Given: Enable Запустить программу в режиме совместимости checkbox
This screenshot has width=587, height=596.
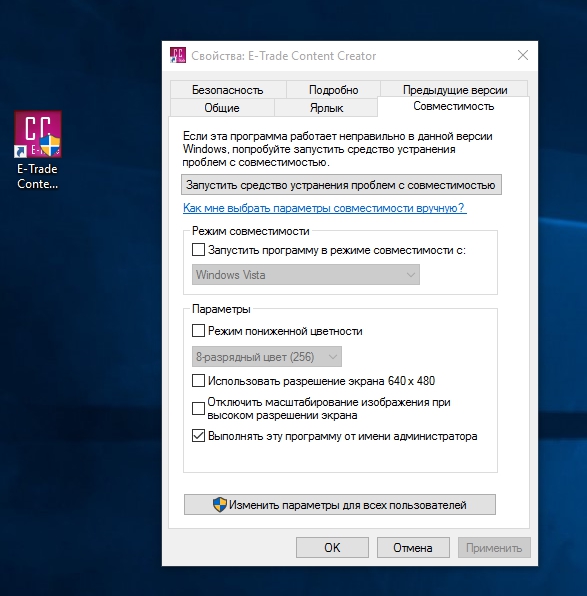Looking at the screenshot, I should pos(198,250).
